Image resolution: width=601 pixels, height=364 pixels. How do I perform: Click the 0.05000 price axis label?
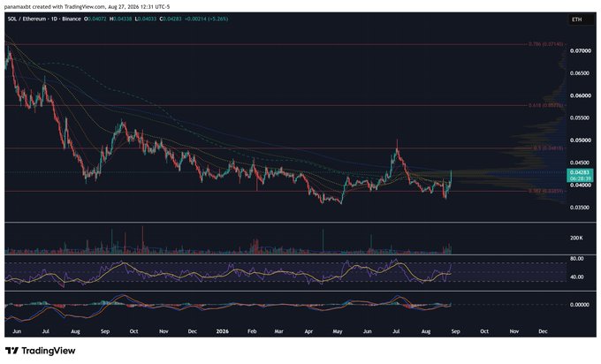tap(580, 140)
